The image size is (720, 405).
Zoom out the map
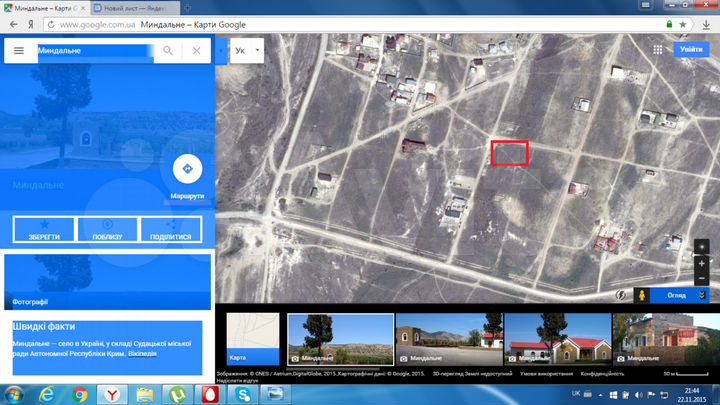[x=701, y=278]
